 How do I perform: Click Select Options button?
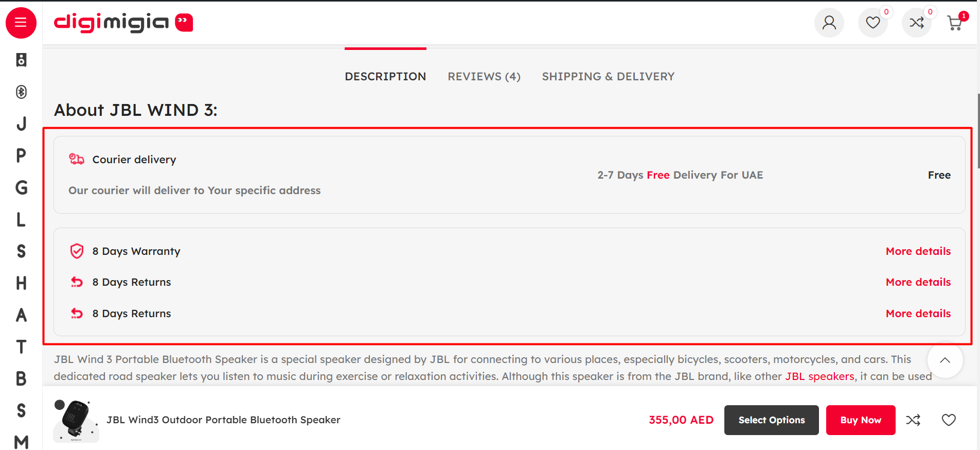click(x=772, y=420)
